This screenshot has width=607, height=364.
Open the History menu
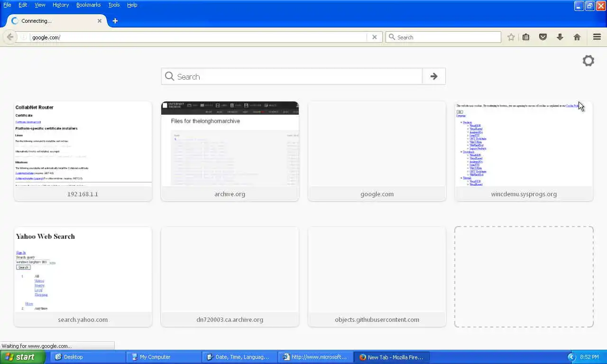61,5
